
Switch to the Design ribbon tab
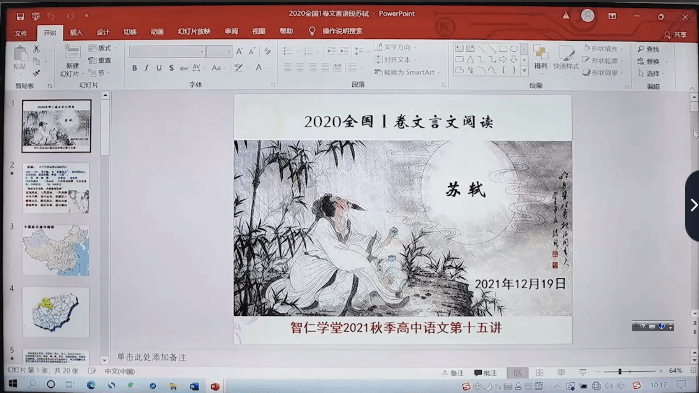(x=103, y=32)
